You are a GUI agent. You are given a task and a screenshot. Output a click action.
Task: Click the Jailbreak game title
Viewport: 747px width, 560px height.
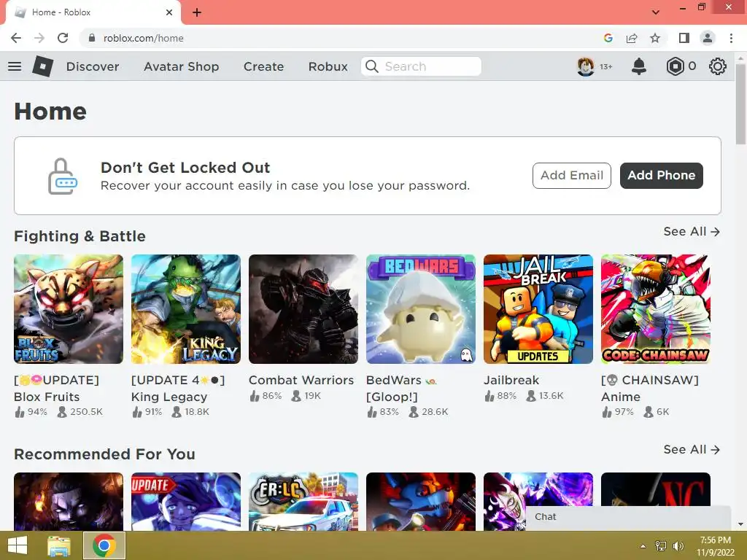click(x=511, y=380)
